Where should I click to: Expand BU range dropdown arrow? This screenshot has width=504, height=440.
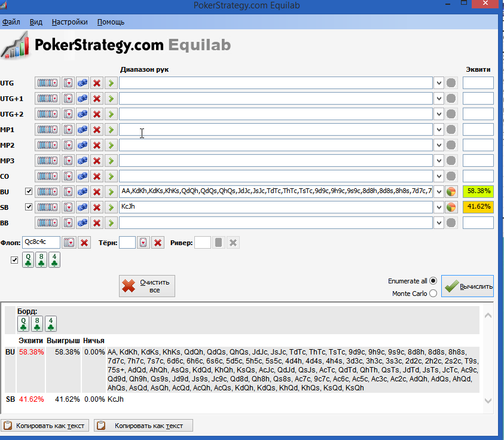(439, 192)
